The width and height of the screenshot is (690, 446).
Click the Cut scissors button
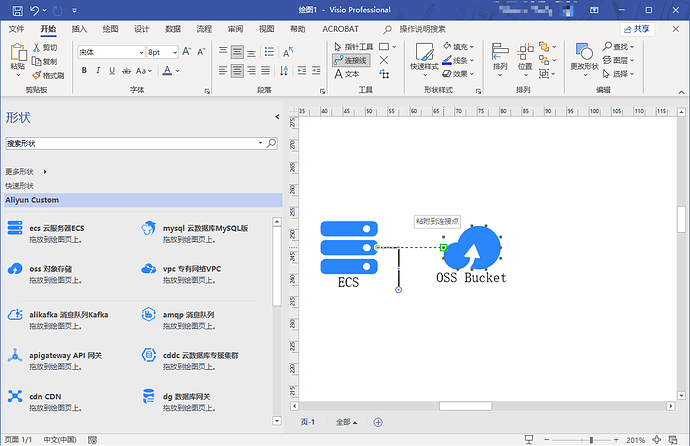tap(45, 48)
